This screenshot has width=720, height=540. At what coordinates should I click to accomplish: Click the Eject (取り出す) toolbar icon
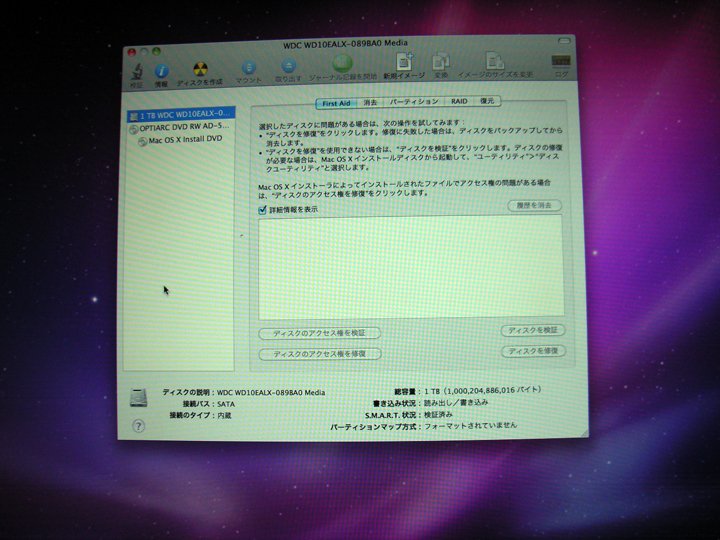click(x=288, y=66)
